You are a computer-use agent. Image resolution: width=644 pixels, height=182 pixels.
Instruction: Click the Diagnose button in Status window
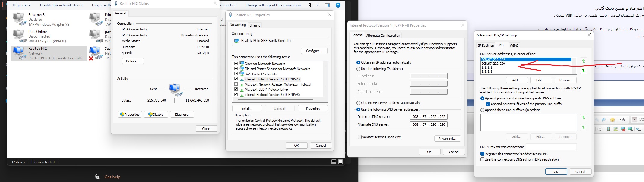pyautogui.click(x=182, y=115)
